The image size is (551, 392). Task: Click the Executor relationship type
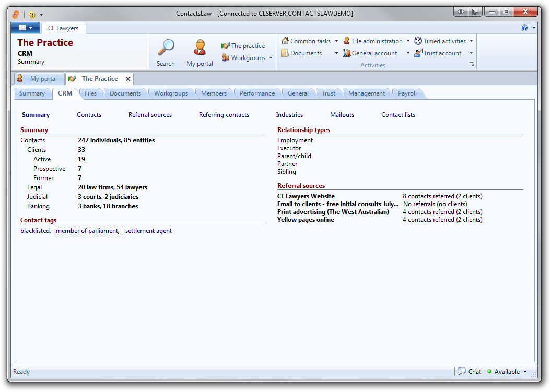[289, 148]
